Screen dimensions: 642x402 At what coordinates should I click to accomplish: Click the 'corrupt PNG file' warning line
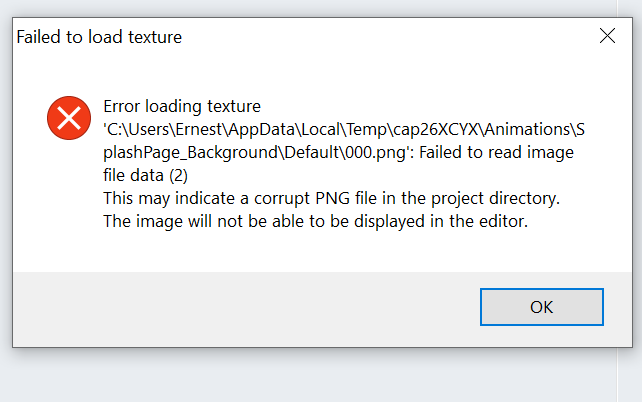331,198
